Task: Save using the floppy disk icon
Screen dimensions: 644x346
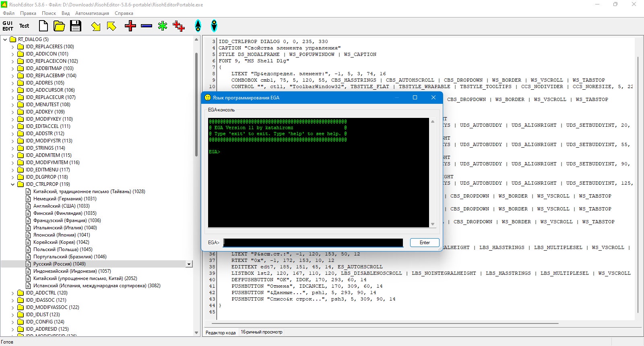Action: (x=76, y=26)
